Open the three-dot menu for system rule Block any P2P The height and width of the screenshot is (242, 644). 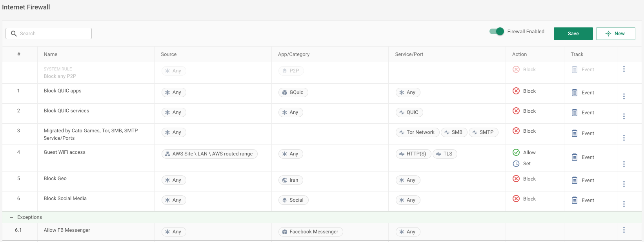624,69
